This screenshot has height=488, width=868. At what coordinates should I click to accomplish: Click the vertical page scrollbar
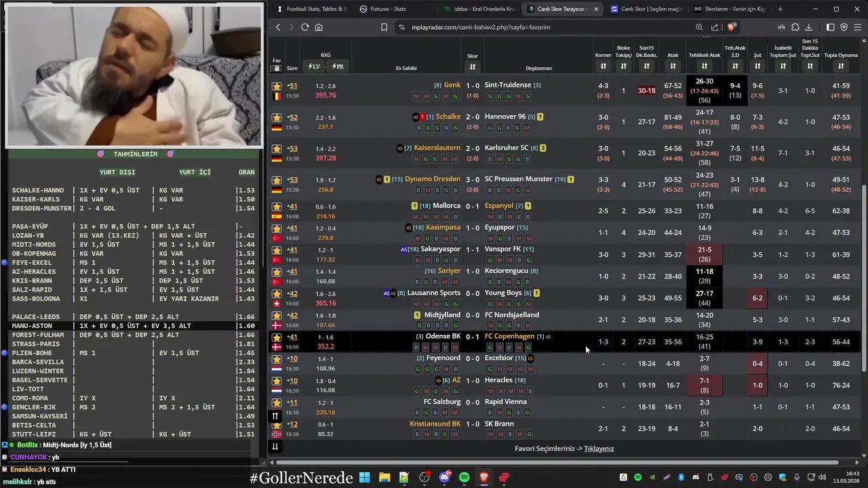tap(864, 278)
